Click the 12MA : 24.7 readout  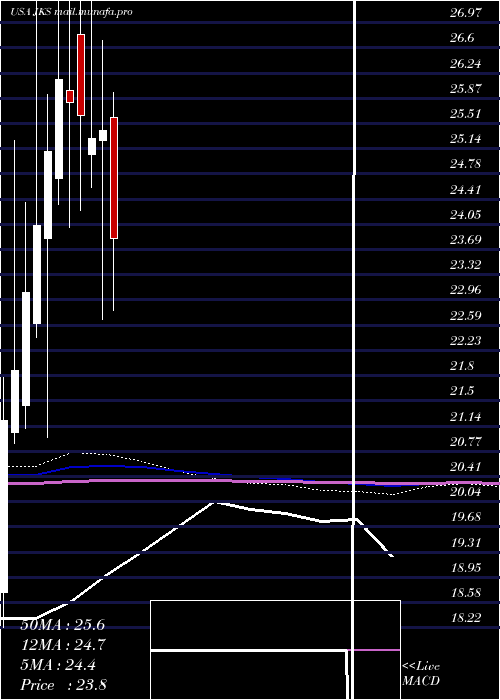[63, 645]
